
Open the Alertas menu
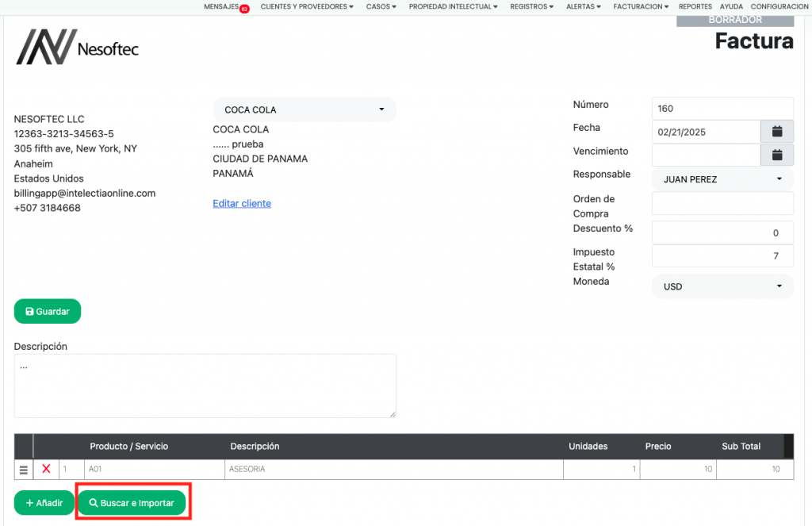[583, 6]
